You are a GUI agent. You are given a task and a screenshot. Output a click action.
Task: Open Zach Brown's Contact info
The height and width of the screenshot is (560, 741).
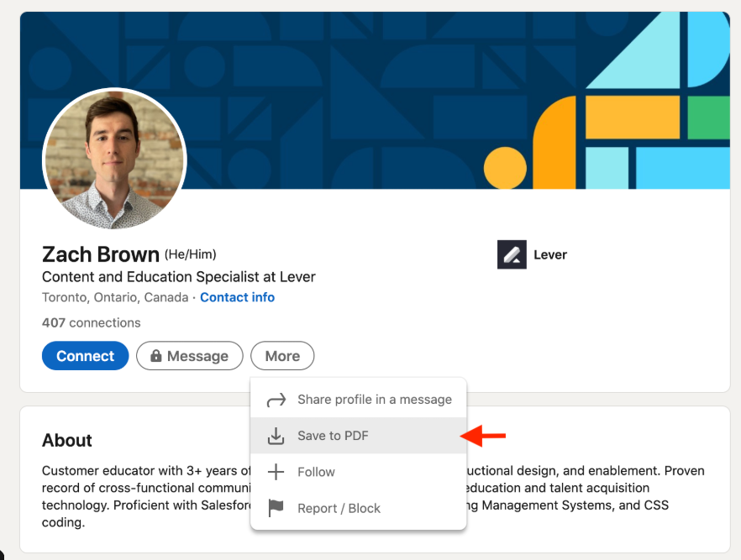tap(238, 297)
